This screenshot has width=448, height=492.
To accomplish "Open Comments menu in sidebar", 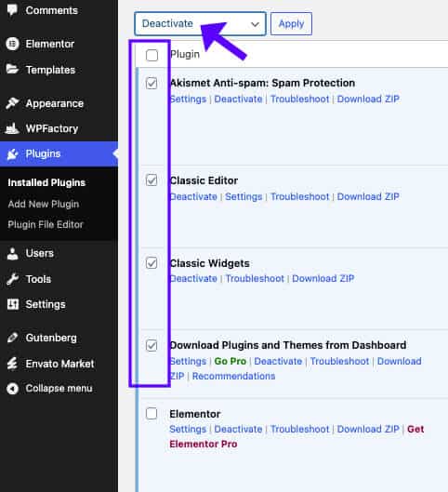I will tap(52, 10).
